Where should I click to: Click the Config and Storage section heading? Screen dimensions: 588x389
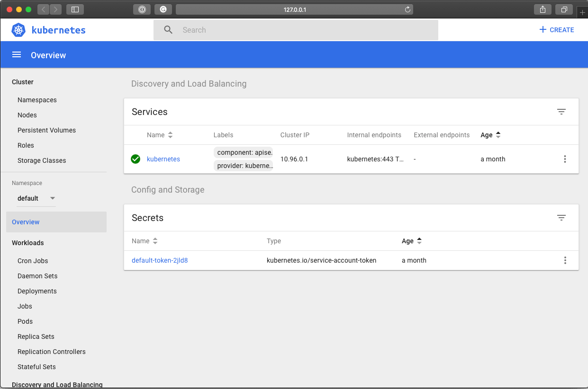pos(168,190)
